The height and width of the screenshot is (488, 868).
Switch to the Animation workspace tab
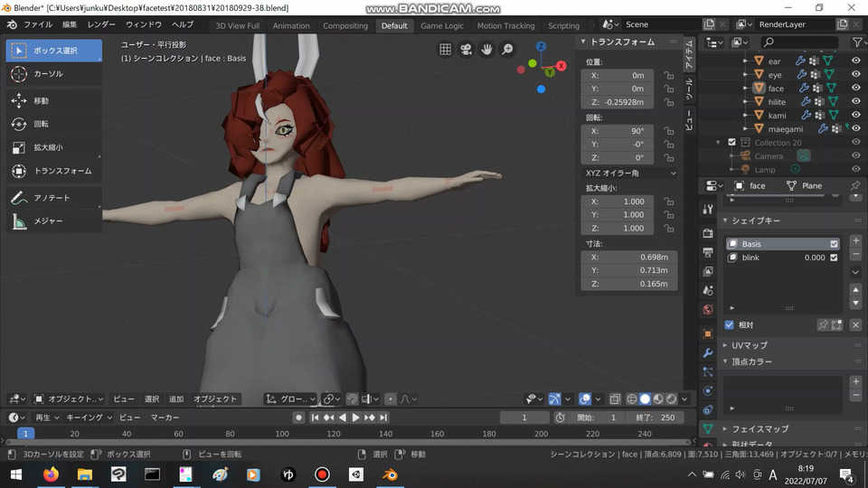tap(290, 25)
